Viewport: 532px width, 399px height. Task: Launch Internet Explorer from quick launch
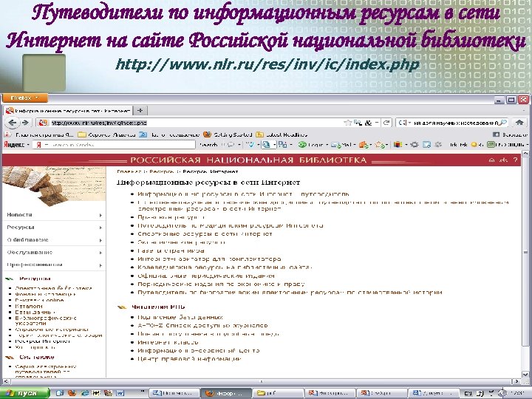(84, 393)
